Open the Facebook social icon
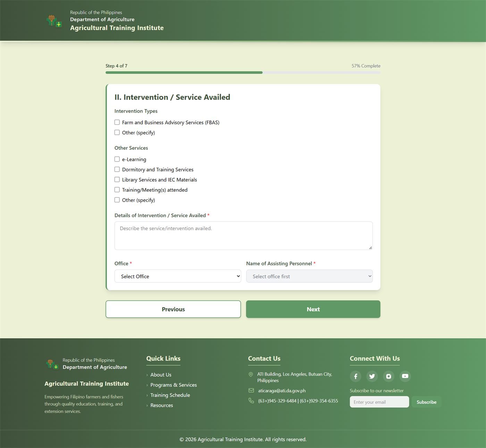 (355, 376)
